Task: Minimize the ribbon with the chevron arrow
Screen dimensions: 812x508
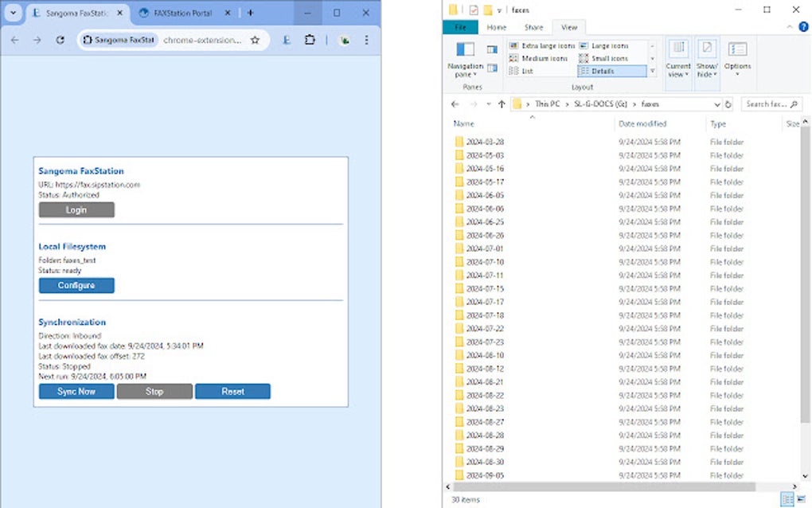Action: (x=788, y=26)
